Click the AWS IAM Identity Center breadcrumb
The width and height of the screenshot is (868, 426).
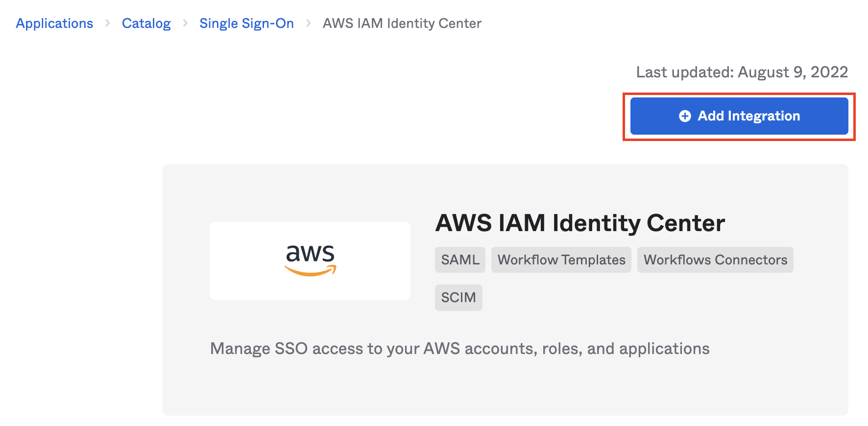(x=402, y=23)
